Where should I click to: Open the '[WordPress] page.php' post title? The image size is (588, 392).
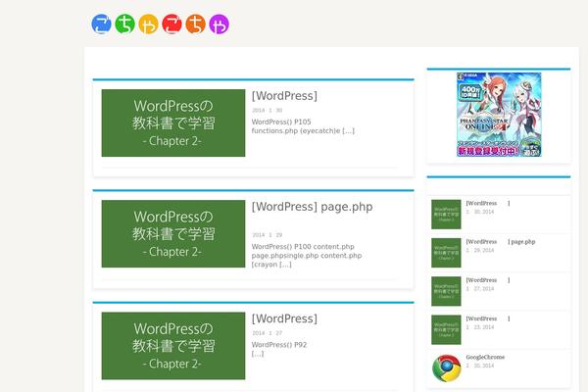(x=312, y=207)
